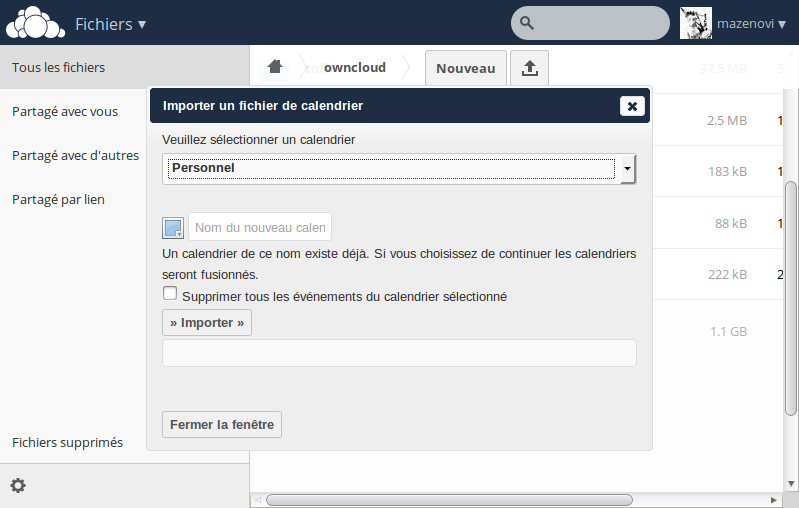Open the Personnel calendar dropdown
Screen dimensions: 799x508
(x=399, y=169)
